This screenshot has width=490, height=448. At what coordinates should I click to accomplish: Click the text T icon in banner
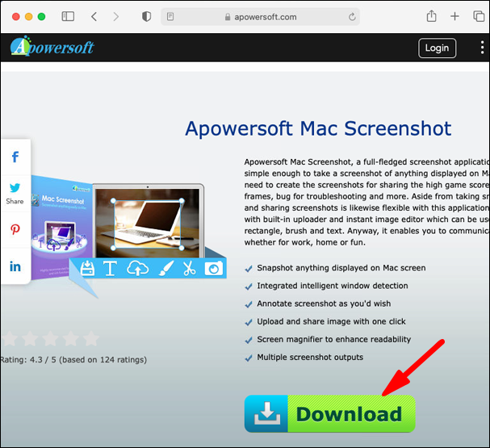click(x=110, y=268)
